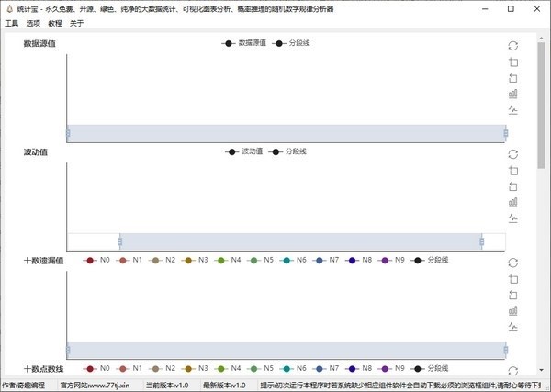Switch 波动值 chart to bar view
The height and width of the screenshot is (392, 551).
click(512, 202)
